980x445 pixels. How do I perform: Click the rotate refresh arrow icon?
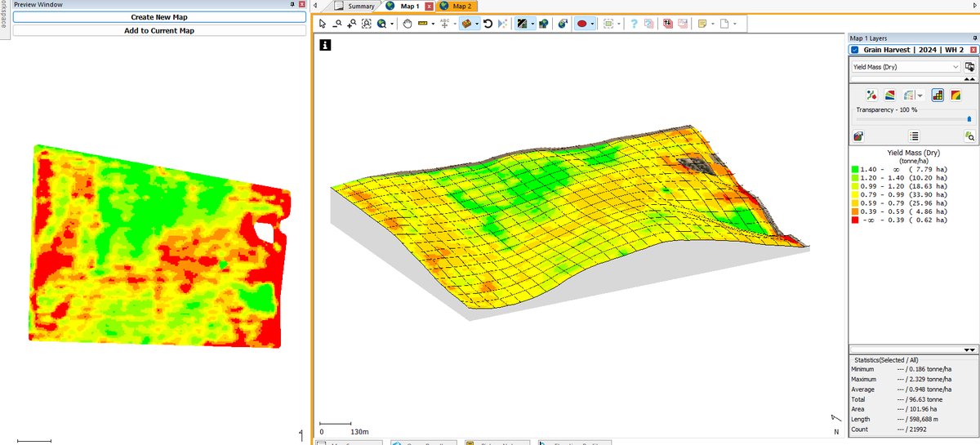[x=488, y=24]
